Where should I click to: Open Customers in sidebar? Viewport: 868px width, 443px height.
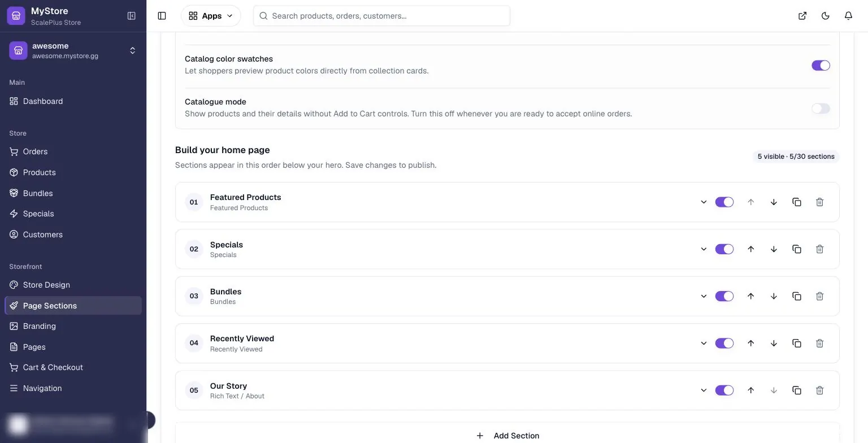73,234
